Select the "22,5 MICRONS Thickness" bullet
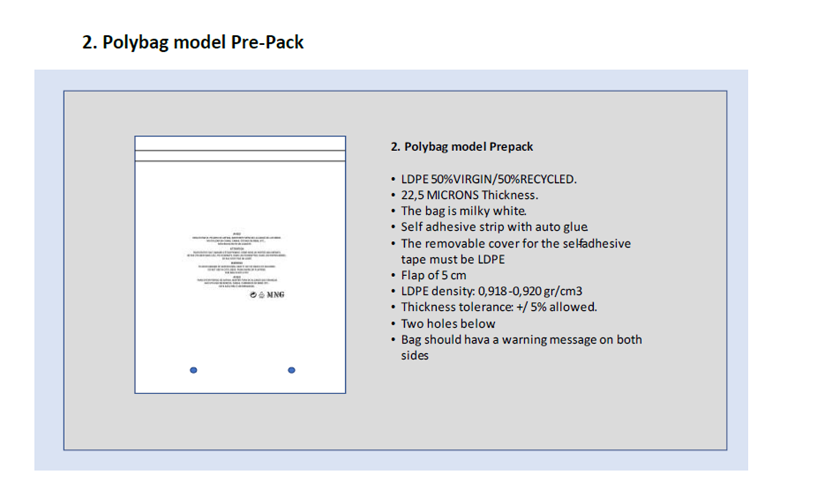The height and width of the screenshot is (504, 832). point(469,195)
